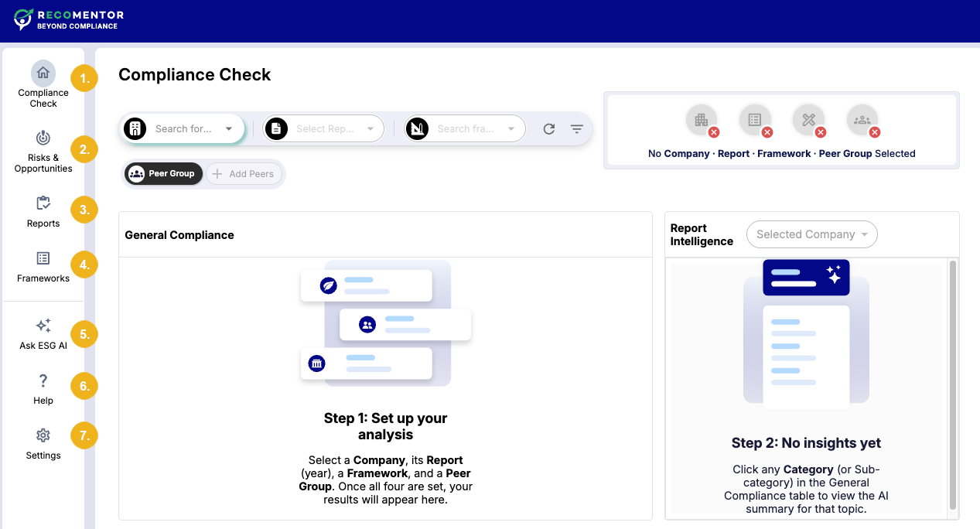The width and height of the screenshot is (980, 529).
Task: Select Risks & Opportunities in sidebar
Action: click(x=43, y=149)
